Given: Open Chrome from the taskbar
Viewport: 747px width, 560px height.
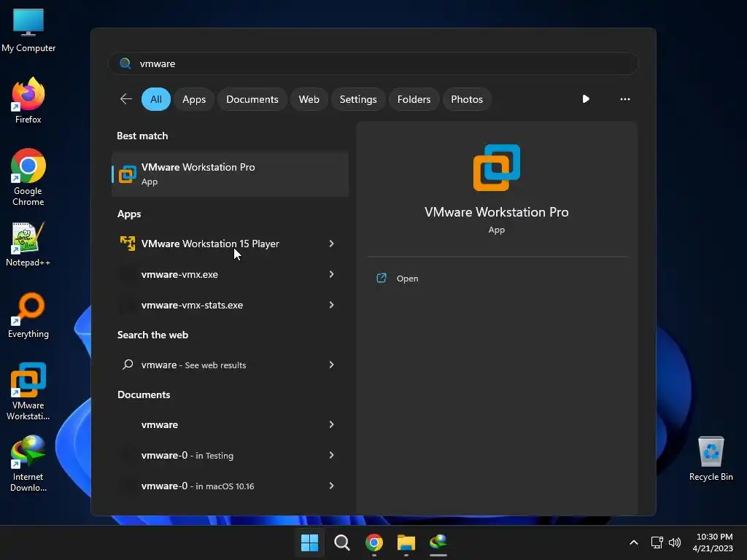Looking at the screenshot, I should tap(374, 542).
